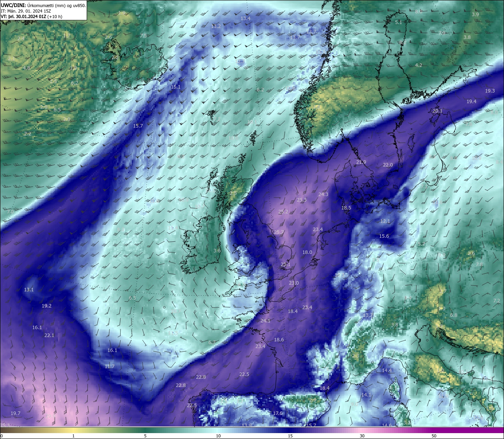
Task: Click the title text 'UWC/DINI: Úrkomumætti (mm) og uv850.'
Action: [43, 6]
